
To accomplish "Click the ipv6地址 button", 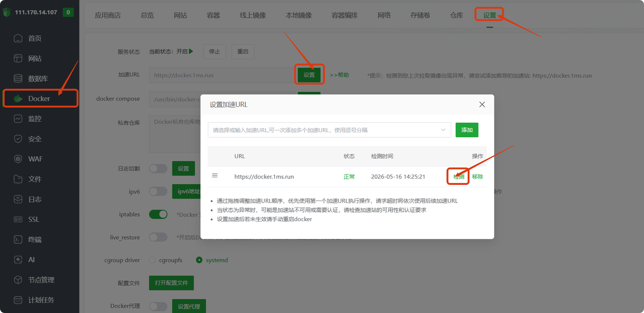I will coord(186,191).
